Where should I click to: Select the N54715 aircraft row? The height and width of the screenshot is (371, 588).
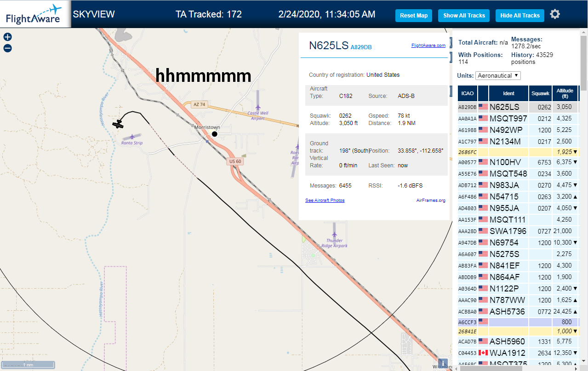coord(518,197)
